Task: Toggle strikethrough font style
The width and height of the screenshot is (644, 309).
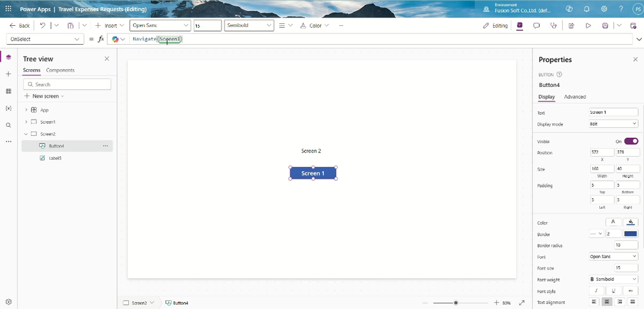Action: coord(630,291)
